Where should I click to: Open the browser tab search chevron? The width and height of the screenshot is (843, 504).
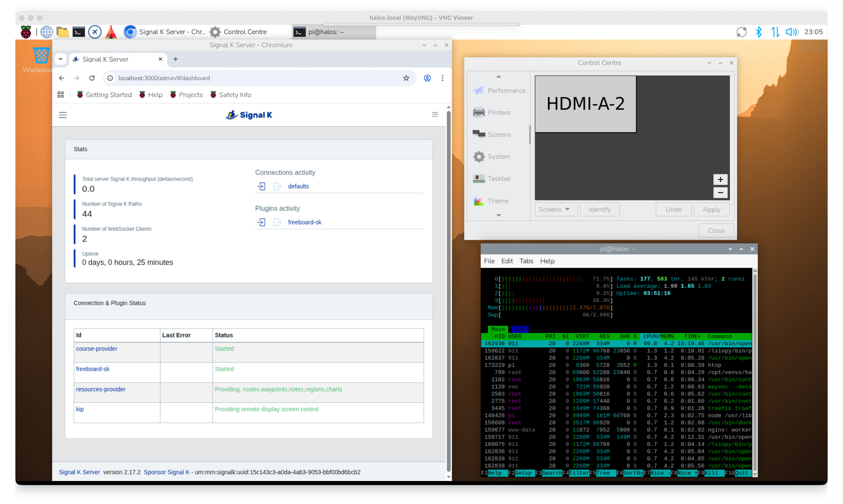(60, 59)
